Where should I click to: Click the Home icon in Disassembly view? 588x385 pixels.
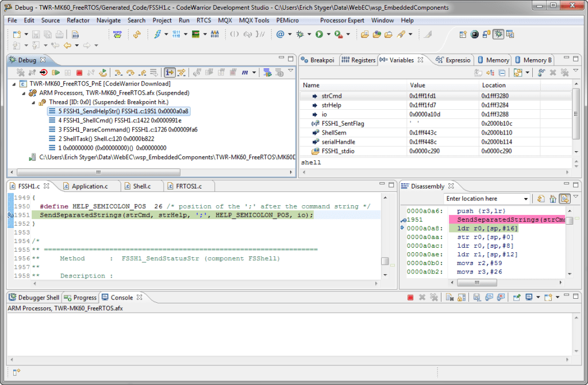(x=552, y=199)
